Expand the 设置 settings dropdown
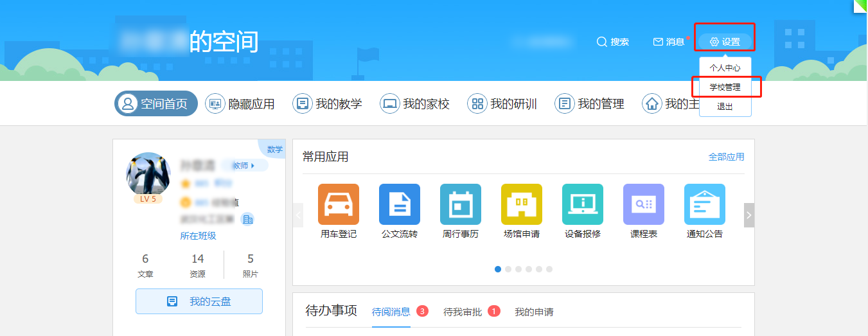 point(725,42)
